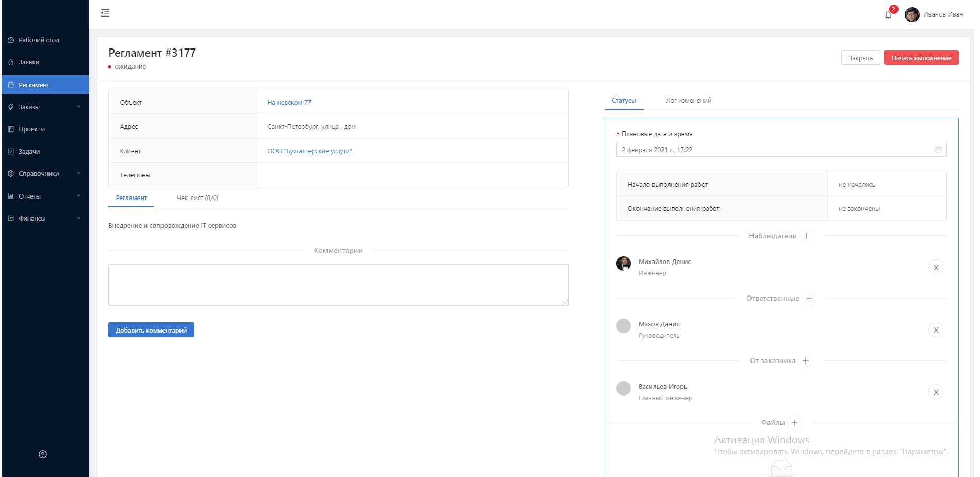Click the Окончание выполнения работ row label
The height and width of the screenshot is (477, 980).
674,209
